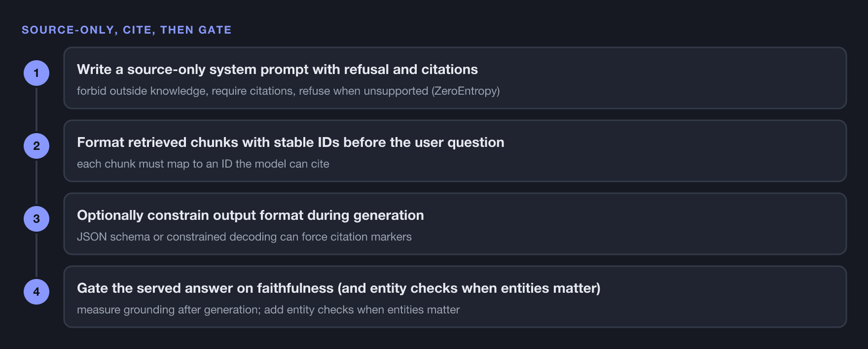Click the connector line between steps 3 and 4
The width and height of the screenshot is (868, 349).
click(x=36, y=255)
